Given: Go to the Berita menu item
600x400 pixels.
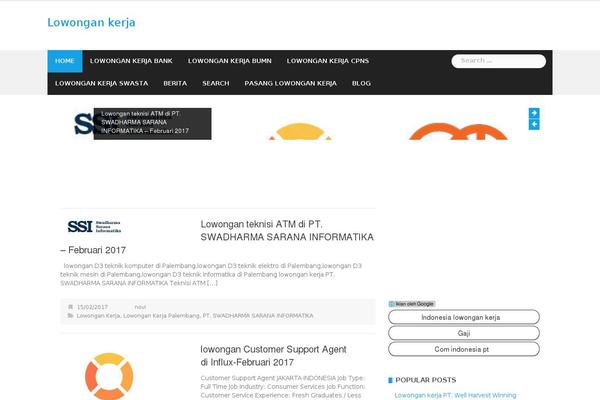Looking at the screenshot, I should [175, 83].
